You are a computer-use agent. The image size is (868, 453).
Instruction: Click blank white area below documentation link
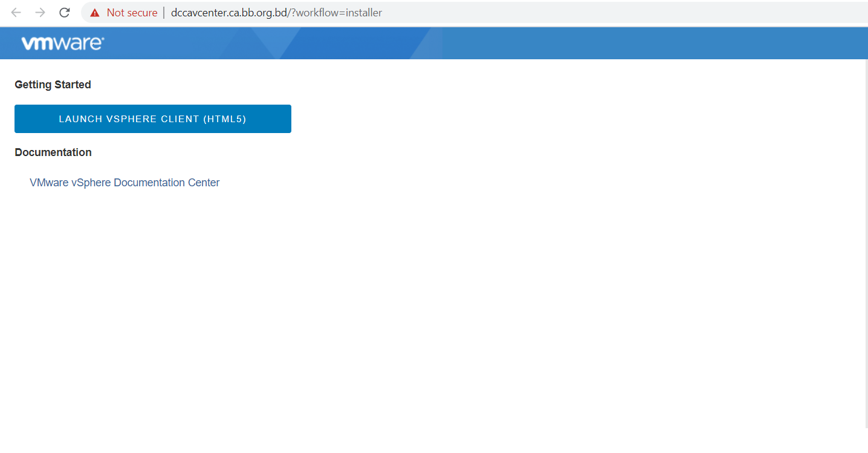tap(363, 302)
